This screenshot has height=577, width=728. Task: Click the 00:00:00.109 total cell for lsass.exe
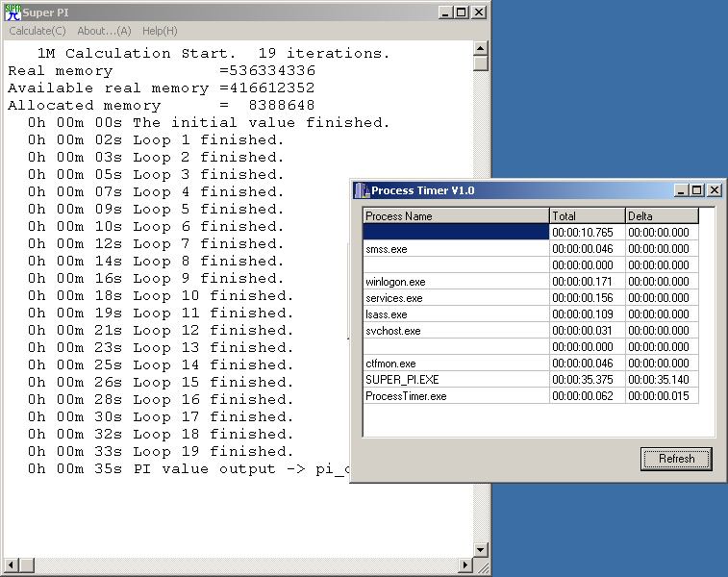tap(588, 314)
